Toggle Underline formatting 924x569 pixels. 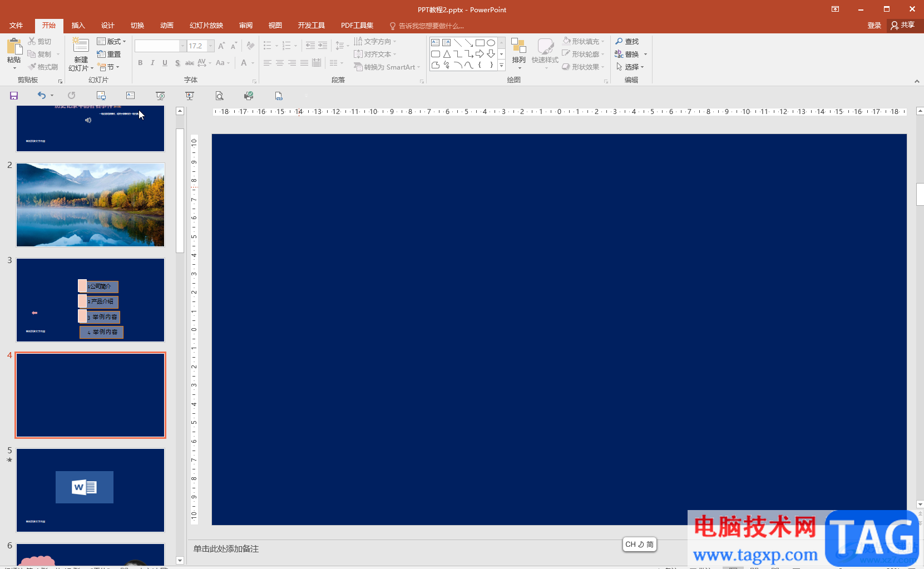(x=165, y=63)
